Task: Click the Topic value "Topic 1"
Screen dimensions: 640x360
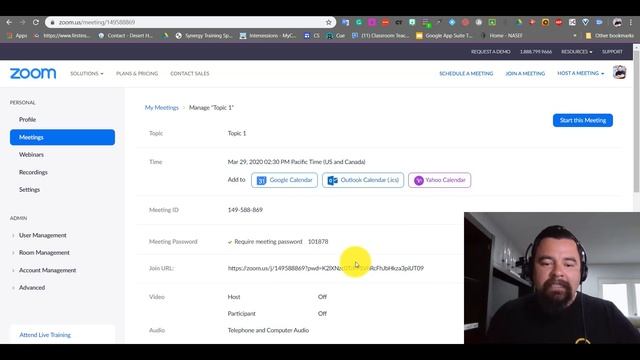Action: coord(237,133)
